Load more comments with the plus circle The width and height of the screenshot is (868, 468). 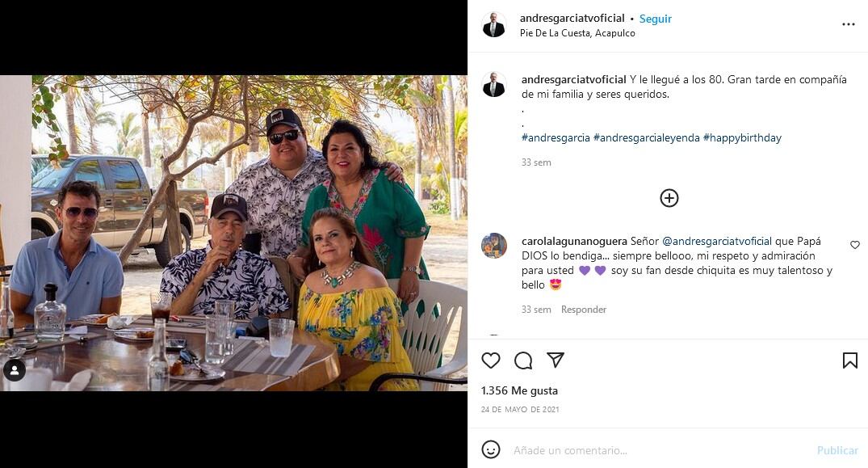(669, 198)
